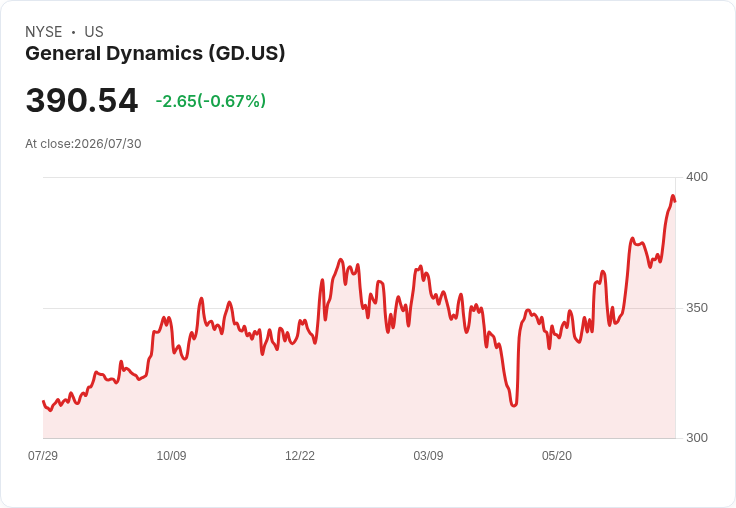Click the 300 price axis label
Viewport: 736px width, 508px height.
(x=697, y=438)
